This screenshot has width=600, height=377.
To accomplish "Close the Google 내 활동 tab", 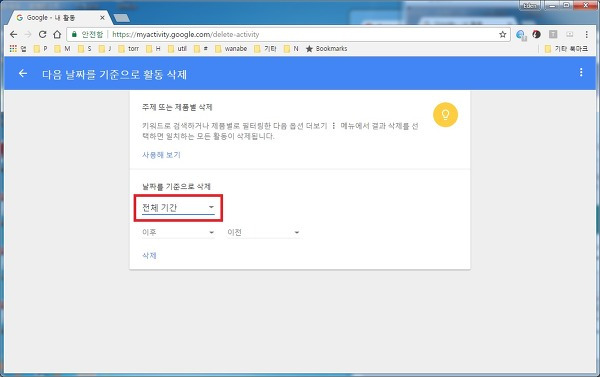I will pos(102,18).
